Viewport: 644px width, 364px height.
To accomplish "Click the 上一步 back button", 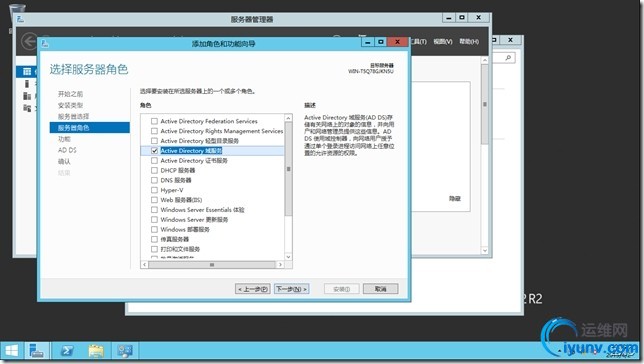I will (x=253, y=289).
